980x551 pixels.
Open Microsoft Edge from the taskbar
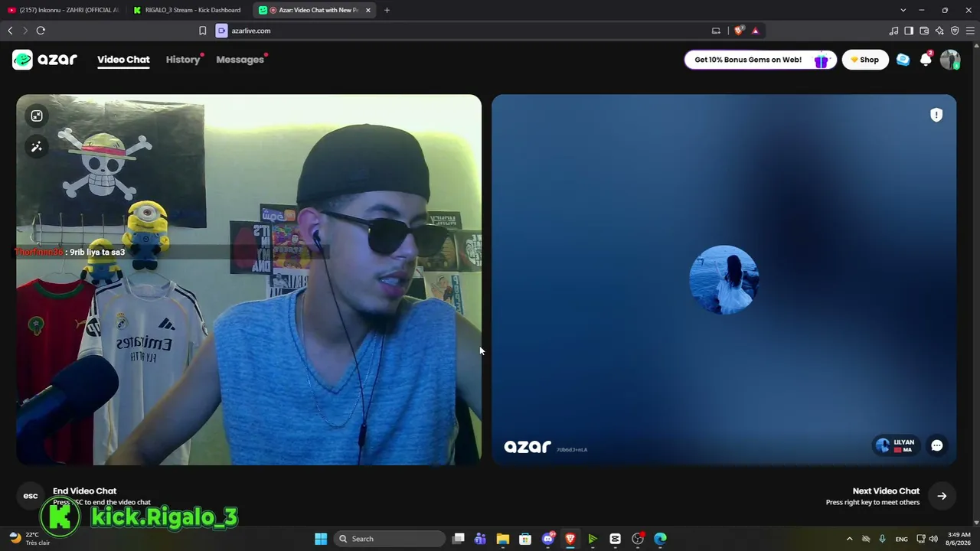[x=660, y=539]
